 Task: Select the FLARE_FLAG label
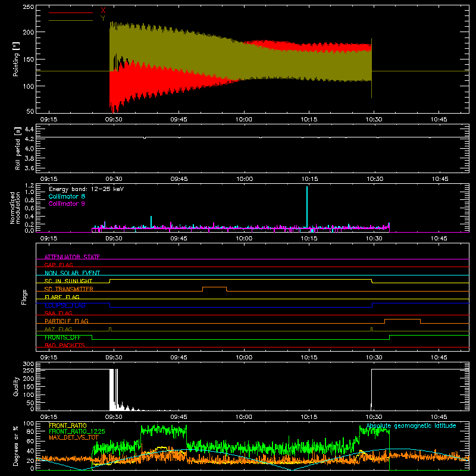pos(62,297)
